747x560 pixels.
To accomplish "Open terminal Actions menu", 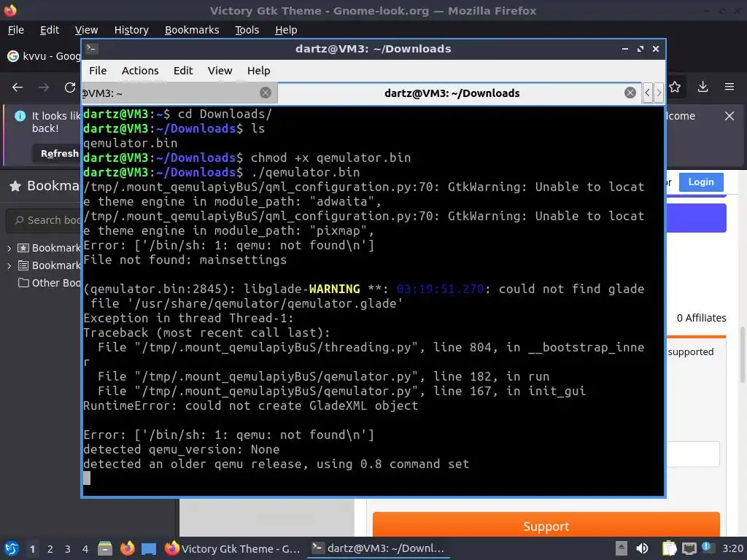I will click(140, 71).
